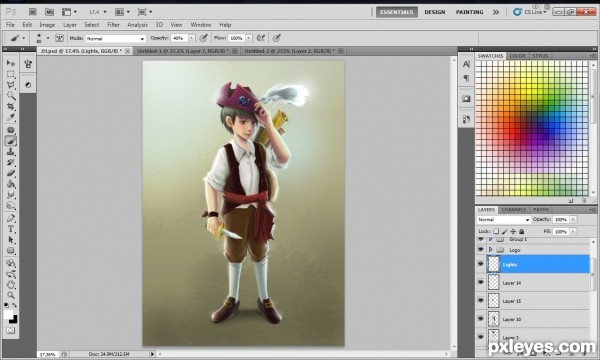Image resolution: width=600 pixels, height=360 pixels.
Task: Select the Crop tool
Action: pyautogui.click(x=11, y=106)
